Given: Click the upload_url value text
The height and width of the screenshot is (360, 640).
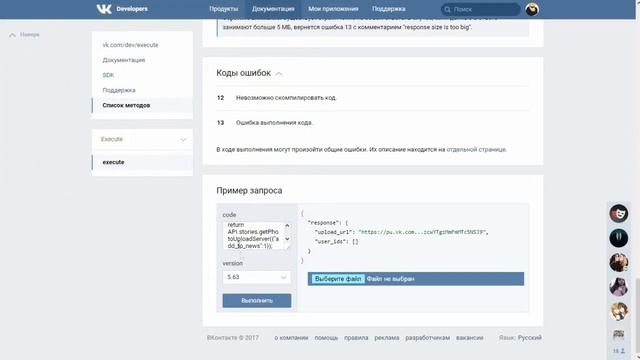Looking at the screenshot, I should [421, 232].
